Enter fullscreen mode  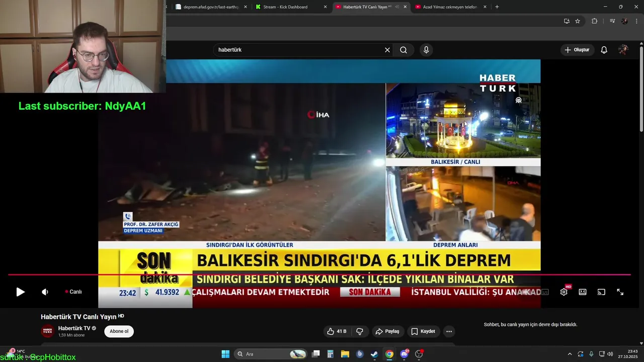[x=620, y=292]
